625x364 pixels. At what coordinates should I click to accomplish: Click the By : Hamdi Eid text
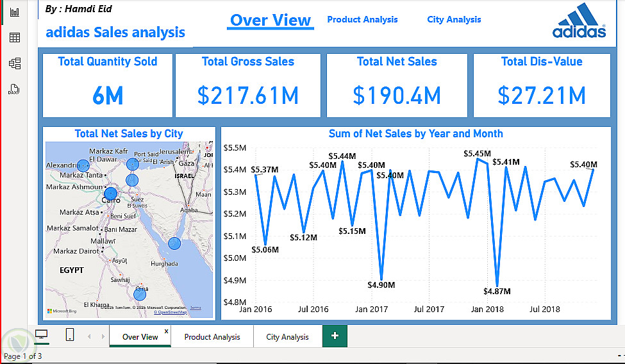click(78, 9)
